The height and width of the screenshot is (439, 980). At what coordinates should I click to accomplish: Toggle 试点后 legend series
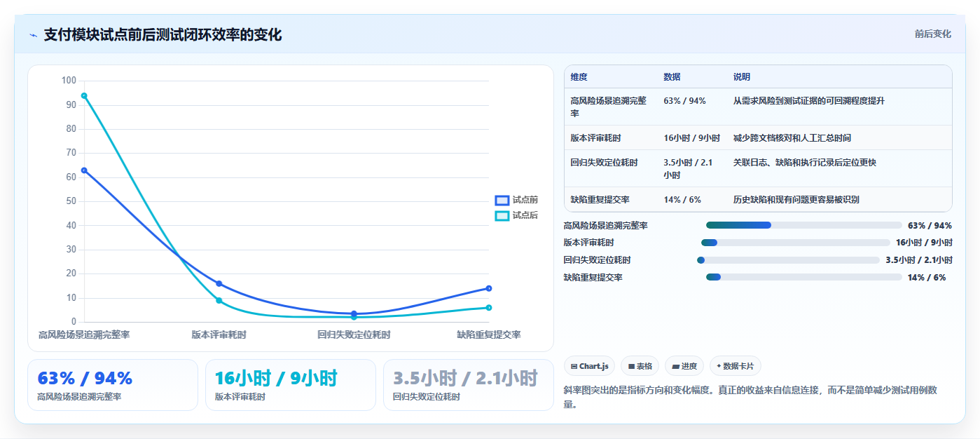click(517, 215)
